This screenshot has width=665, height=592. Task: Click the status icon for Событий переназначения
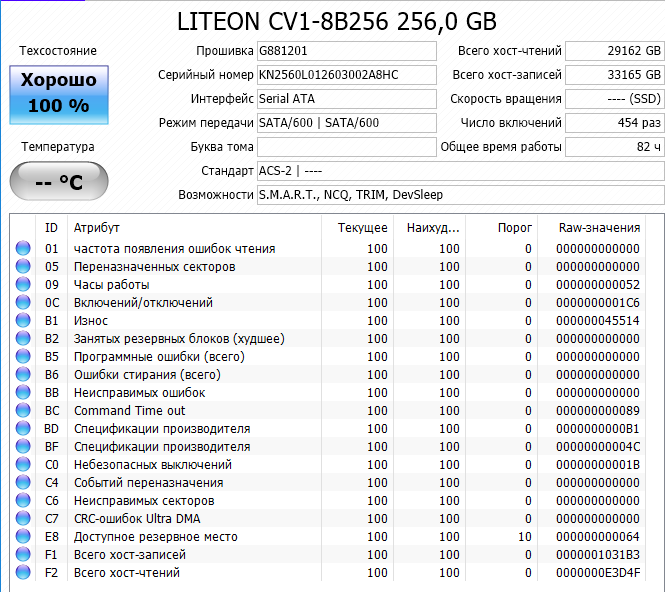pyautogui.click(x=23, y=483)
